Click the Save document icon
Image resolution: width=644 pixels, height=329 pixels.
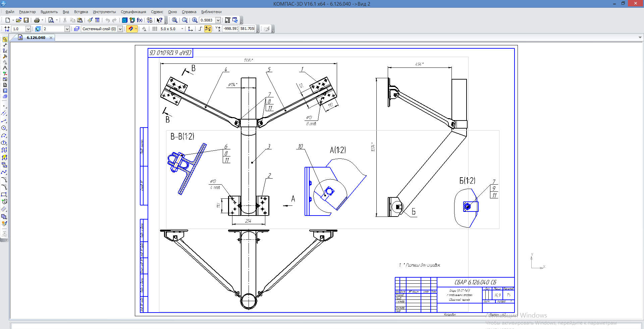click(x=26, y=20)
